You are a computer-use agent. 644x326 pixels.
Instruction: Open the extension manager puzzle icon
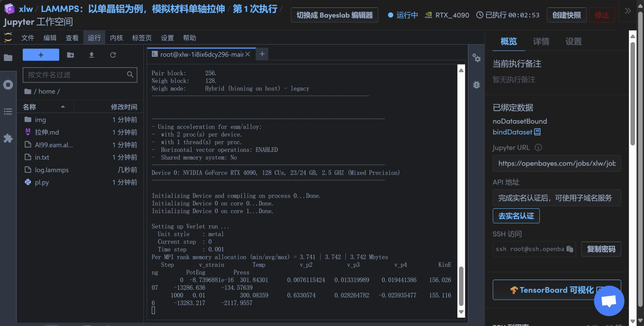[8, 138]
